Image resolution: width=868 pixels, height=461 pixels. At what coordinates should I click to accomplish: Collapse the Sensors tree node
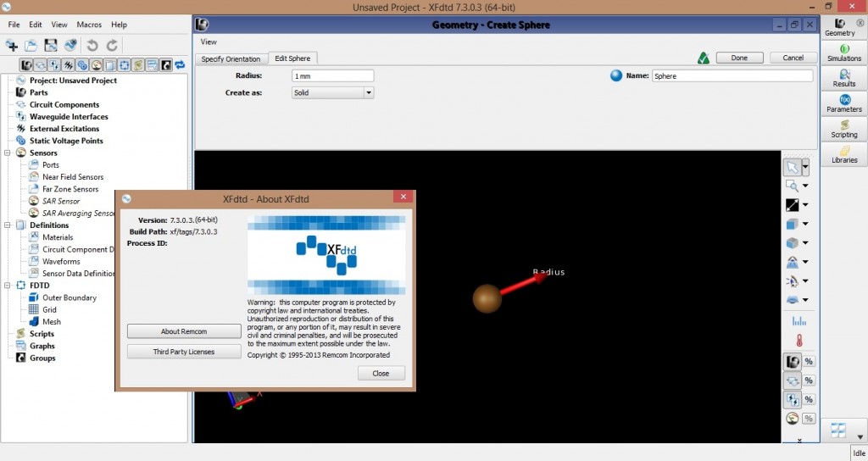(x=8, y=153)
